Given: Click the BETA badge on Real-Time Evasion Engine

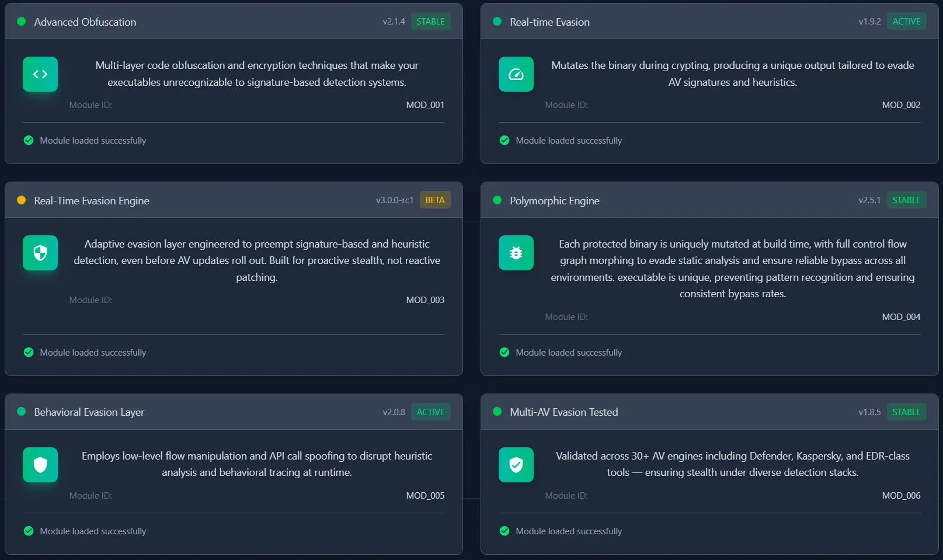Looking at the screenshot, I should tap(435, 200).
